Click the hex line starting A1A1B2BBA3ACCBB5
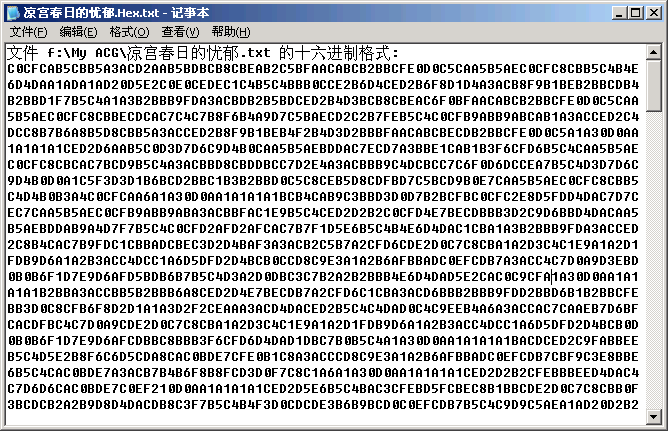This screenshot has height=431, width=668. point(323,293)
